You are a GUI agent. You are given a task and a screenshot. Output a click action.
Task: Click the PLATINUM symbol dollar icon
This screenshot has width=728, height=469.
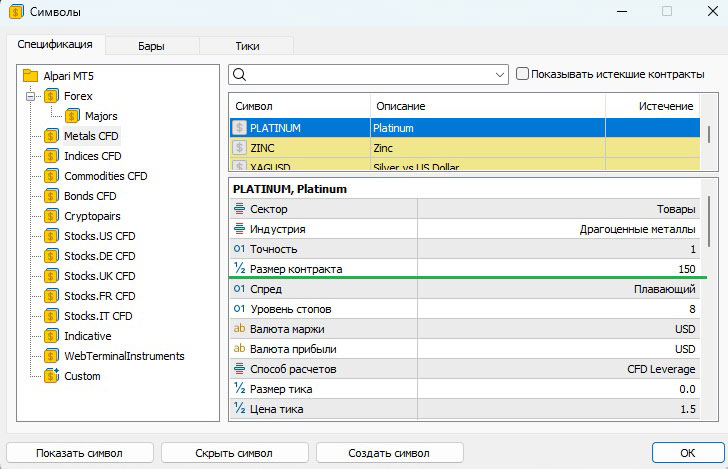click(240, 128)
